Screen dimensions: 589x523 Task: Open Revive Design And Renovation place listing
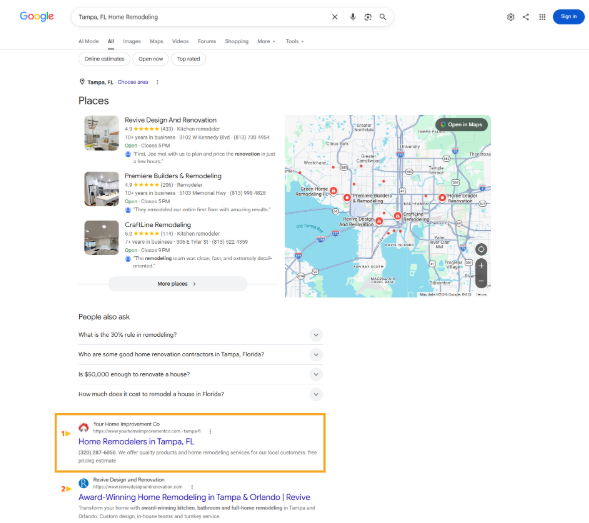(x=171, y=120)
